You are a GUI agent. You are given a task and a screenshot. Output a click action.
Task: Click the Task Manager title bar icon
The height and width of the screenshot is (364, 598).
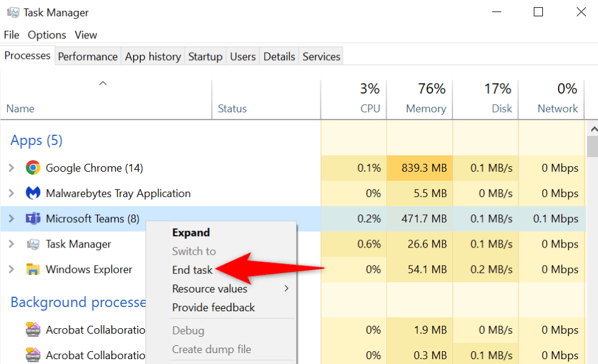click(13, 12)
